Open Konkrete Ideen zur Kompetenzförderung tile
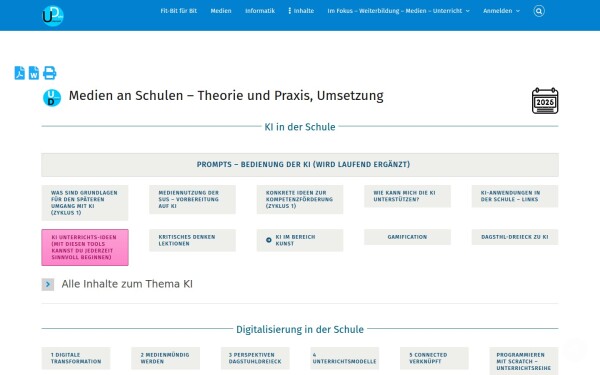Image resolution: width=600 pixels, height=375 pixels. 300,199
